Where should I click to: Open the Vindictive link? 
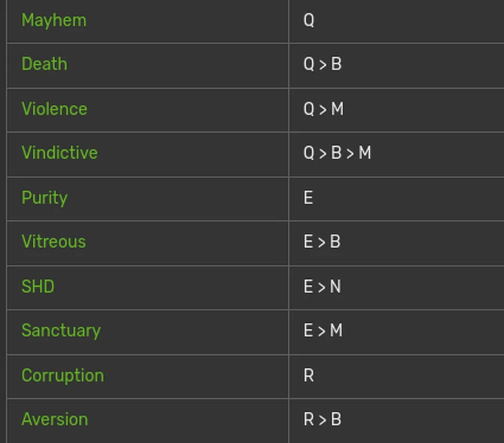coord(59,153)
